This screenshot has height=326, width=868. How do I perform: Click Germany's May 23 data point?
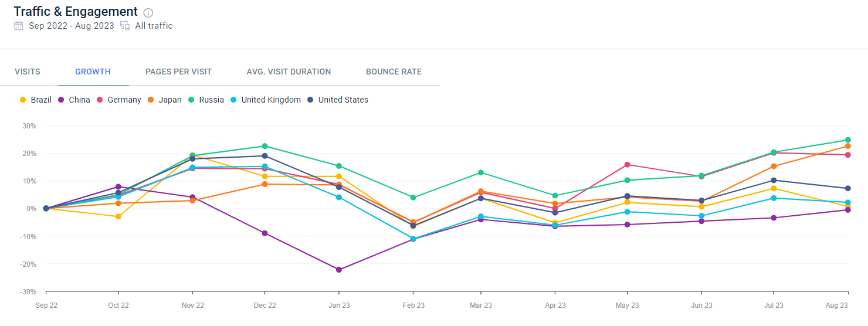coord(628,165)
